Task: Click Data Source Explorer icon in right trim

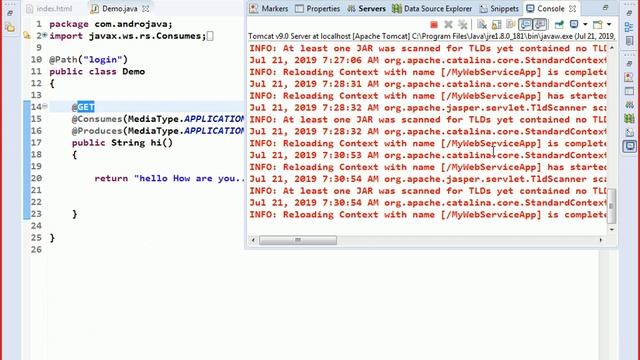Action: (629, 118)
